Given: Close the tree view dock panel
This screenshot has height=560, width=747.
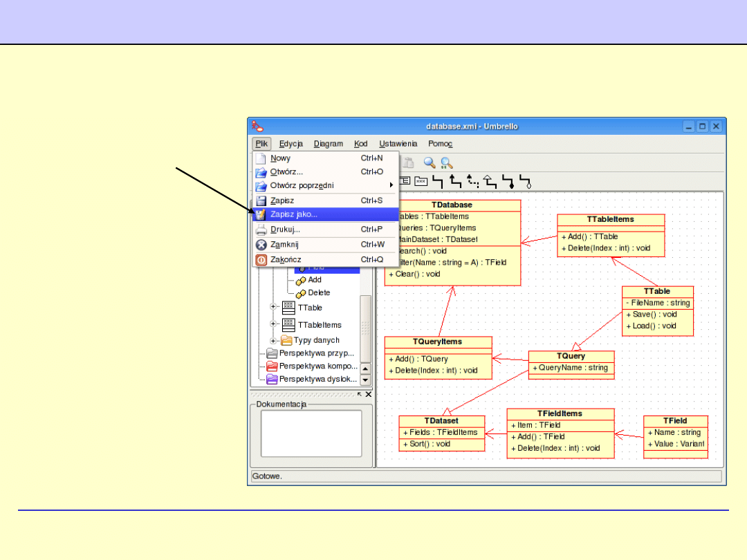Looking at the screenshot, I should tap(369, 395).
